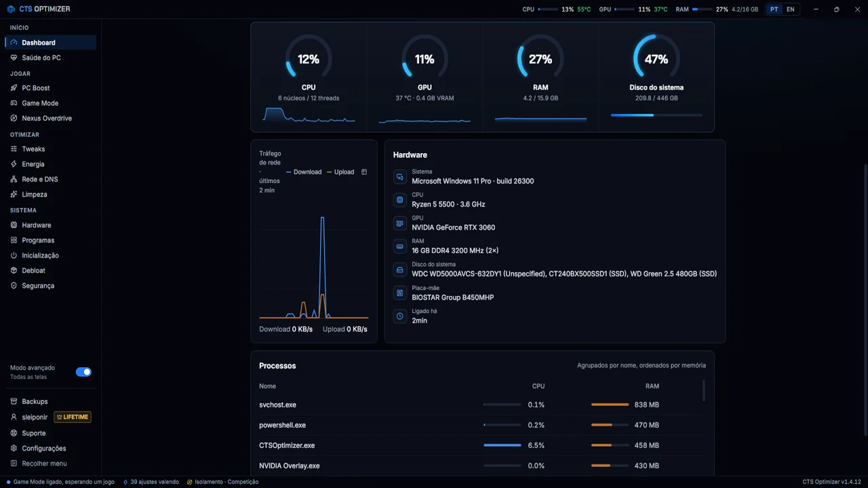Open Rede e DNS via its icon
The image size is (868, 488).
(x=14, y=179)
